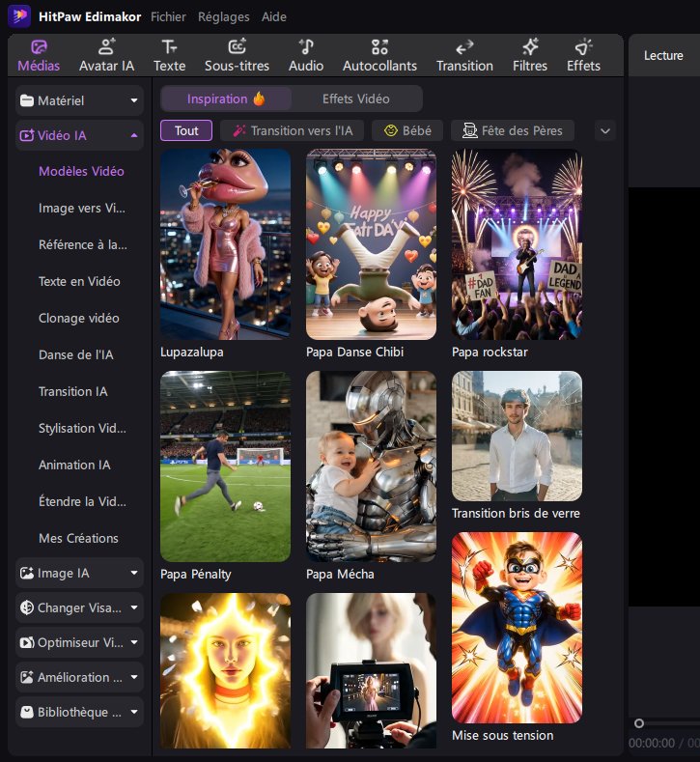Filter by Bébé category
700x762 pixels.
407,130
